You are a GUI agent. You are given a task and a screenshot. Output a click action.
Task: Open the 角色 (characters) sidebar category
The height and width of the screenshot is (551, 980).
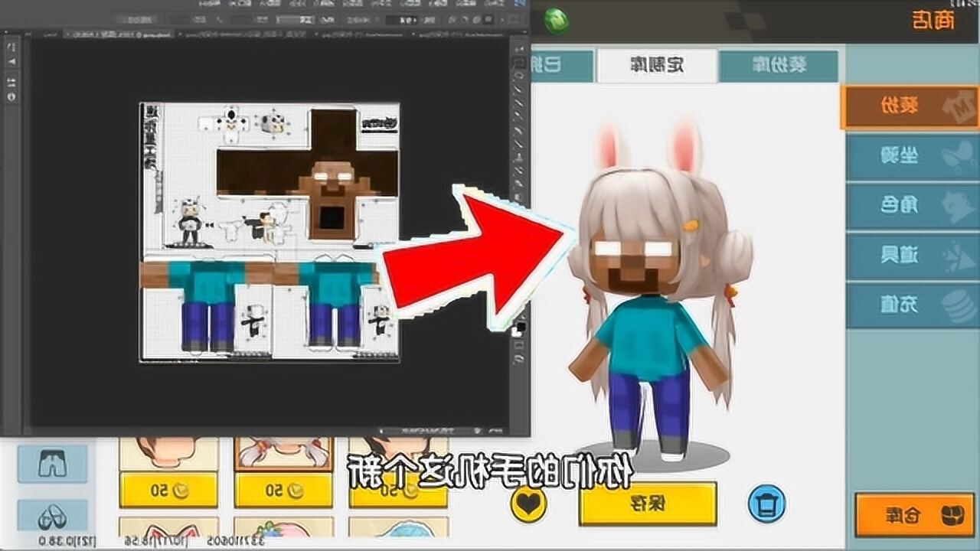click(911, 206)
